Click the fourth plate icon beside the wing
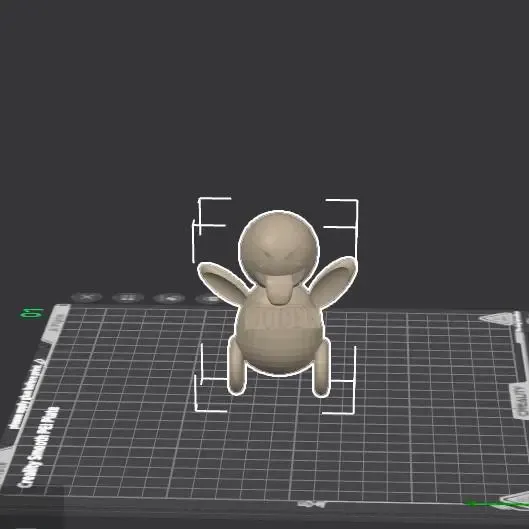Image resolution: width=529 pixels, height=529 pixels. pos(209,299)
